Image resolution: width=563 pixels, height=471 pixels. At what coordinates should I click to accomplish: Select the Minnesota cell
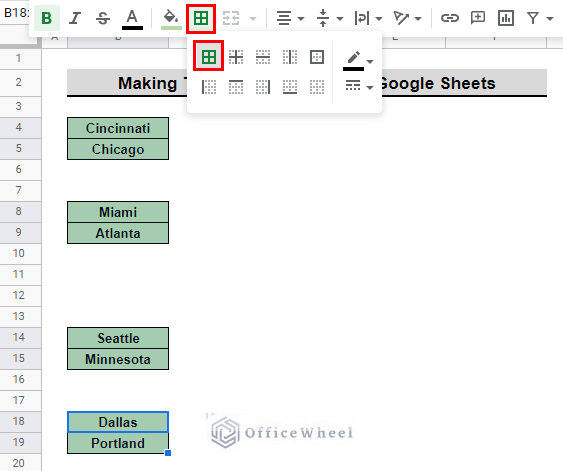[x=118, y=359]
